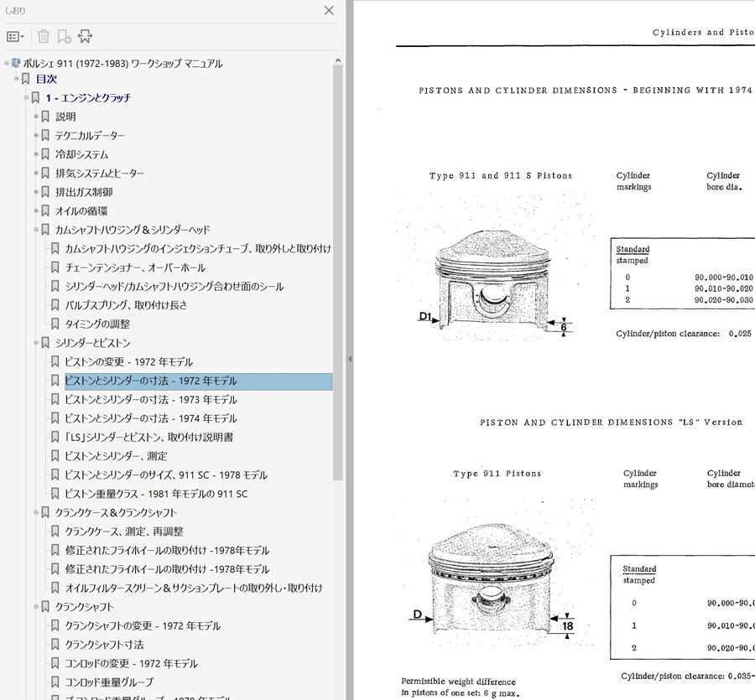The image size is (755, 700).
Task: Go to the 説明 bookmark
Action: coord(65,117)
